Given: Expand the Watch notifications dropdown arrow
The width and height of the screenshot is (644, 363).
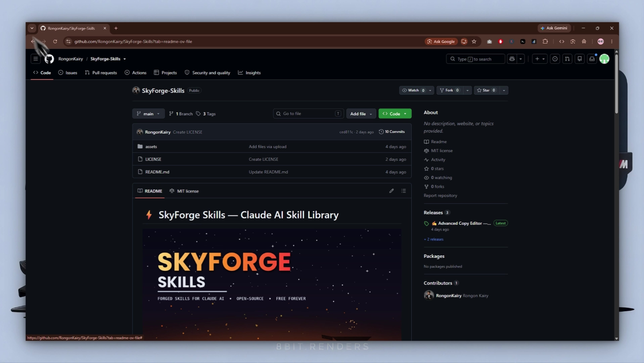Looking at the screenshot, I should pos(430,90).
